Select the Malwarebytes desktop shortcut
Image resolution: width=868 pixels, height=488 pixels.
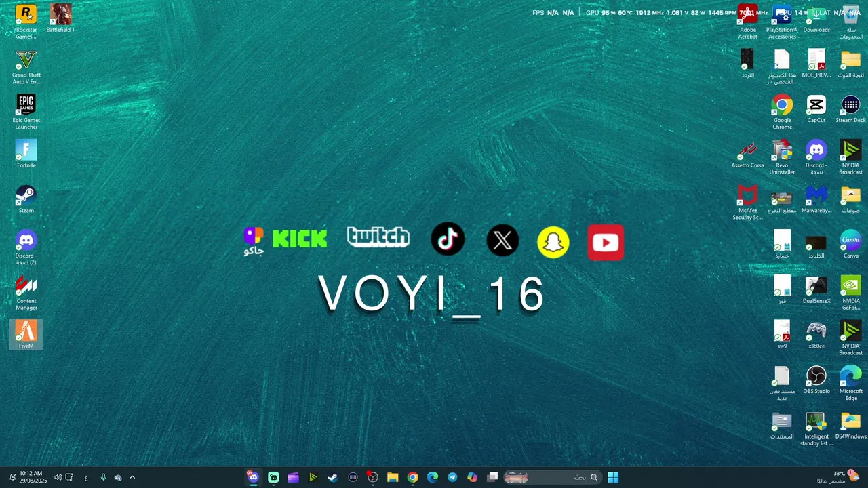pos(816,199)
